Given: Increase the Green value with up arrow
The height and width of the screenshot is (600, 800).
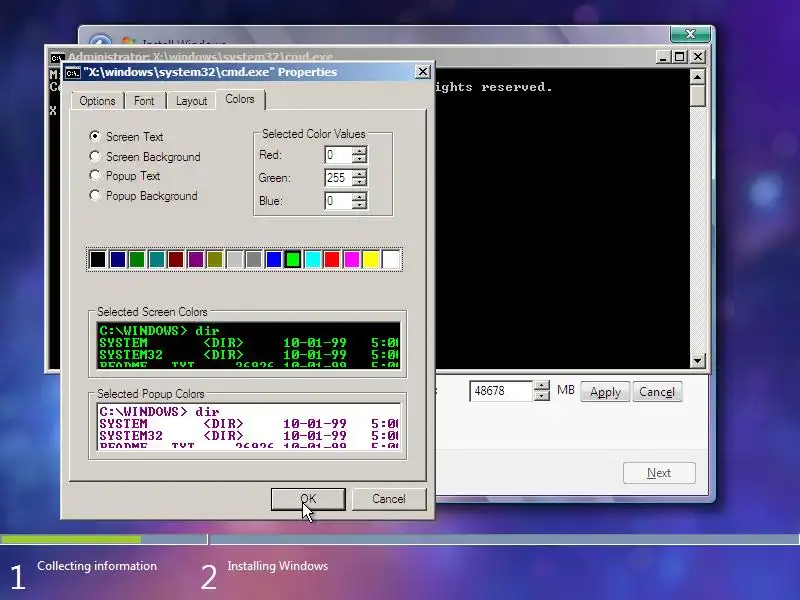Looking at the screenshot, I should point(359,173).
